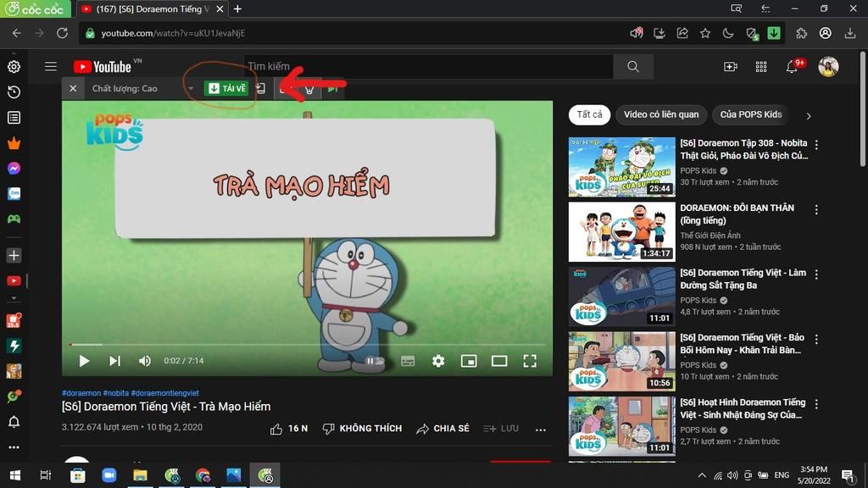Open the YouTube shortcut in the sidebar
The image size is (868, 488).
coord(14,281)
